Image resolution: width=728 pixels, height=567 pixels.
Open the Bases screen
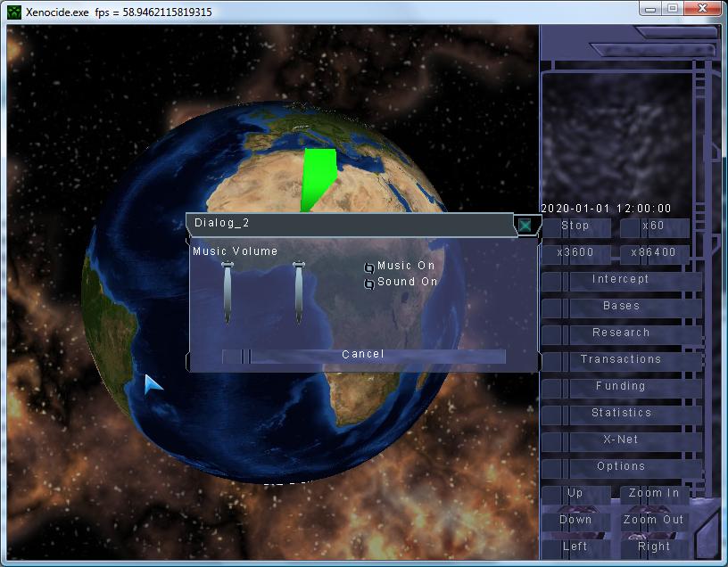(621, 307)
